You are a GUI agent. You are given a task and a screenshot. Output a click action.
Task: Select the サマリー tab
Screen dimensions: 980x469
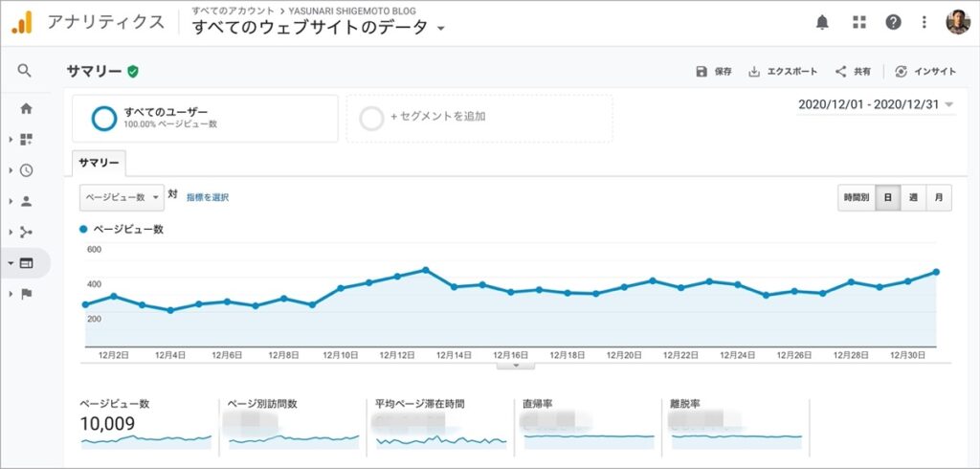[x=99, y=163]
